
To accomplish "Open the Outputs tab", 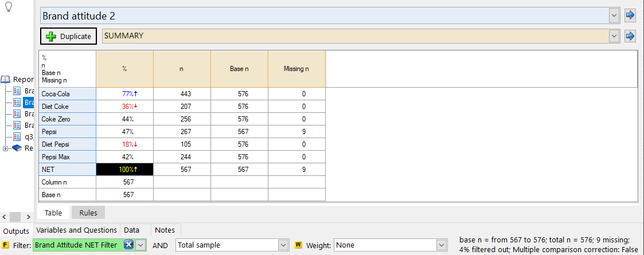I will 16,231.
